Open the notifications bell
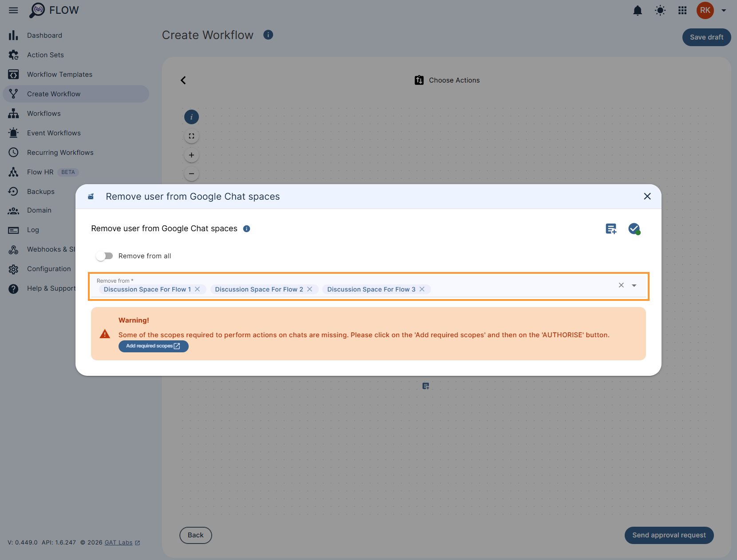This screenshot has height=560, width=737. pyautogui.click(x=638, y=11)
